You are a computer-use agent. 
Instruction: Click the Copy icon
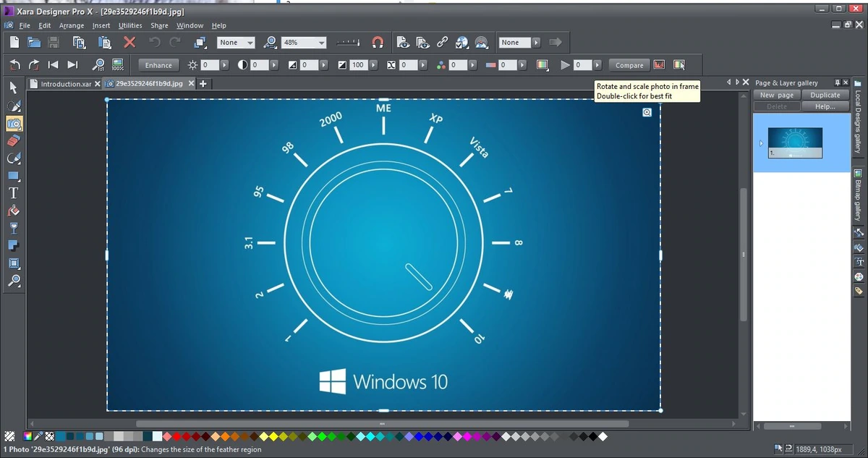tap(79, 43)
